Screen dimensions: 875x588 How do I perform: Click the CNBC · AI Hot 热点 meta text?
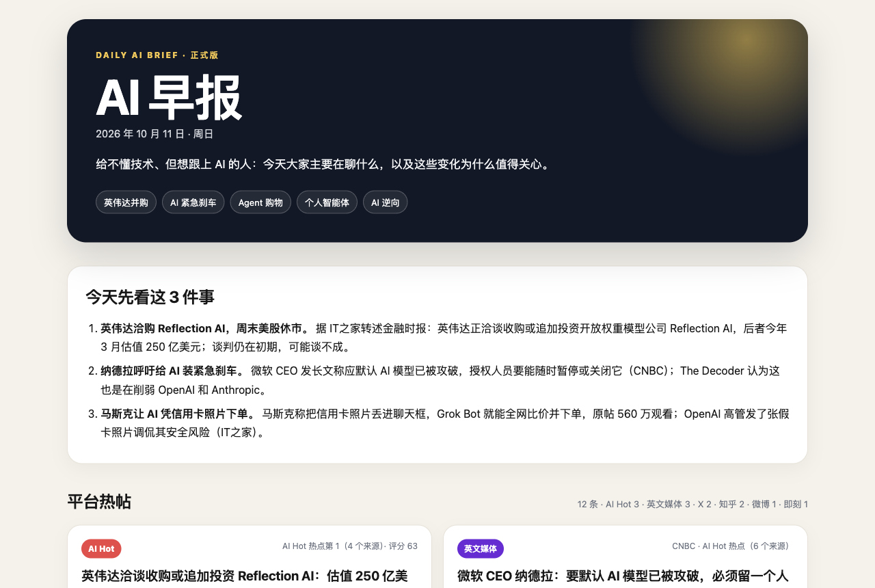731,546
